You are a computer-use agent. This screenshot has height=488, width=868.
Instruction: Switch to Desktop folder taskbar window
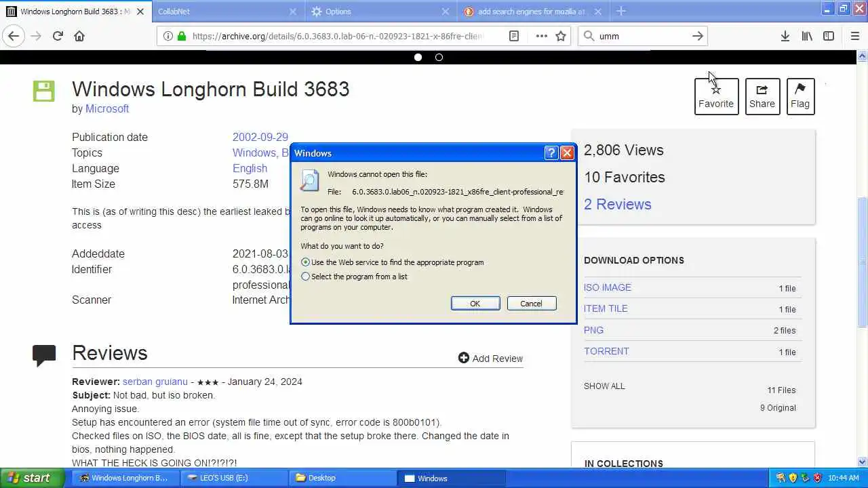[343, 478]
